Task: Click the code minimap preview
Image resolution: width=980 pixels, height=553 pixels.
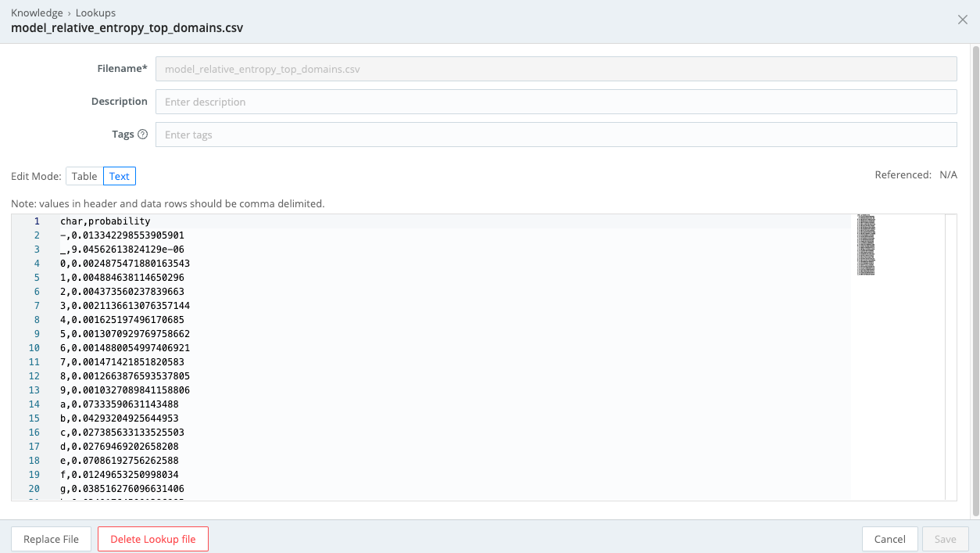Action: [x=866, y=245]
